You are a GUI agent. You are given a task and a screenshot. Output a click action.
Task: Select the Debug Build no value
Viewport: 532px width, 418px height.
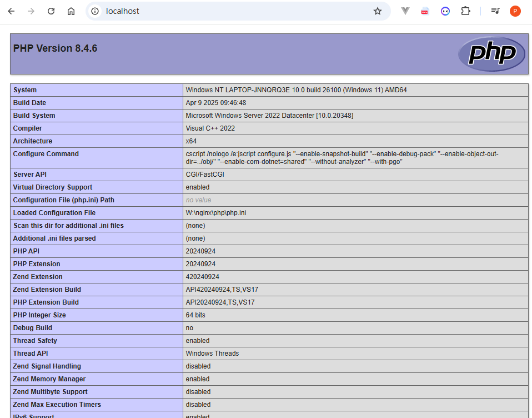coord(189,328)
